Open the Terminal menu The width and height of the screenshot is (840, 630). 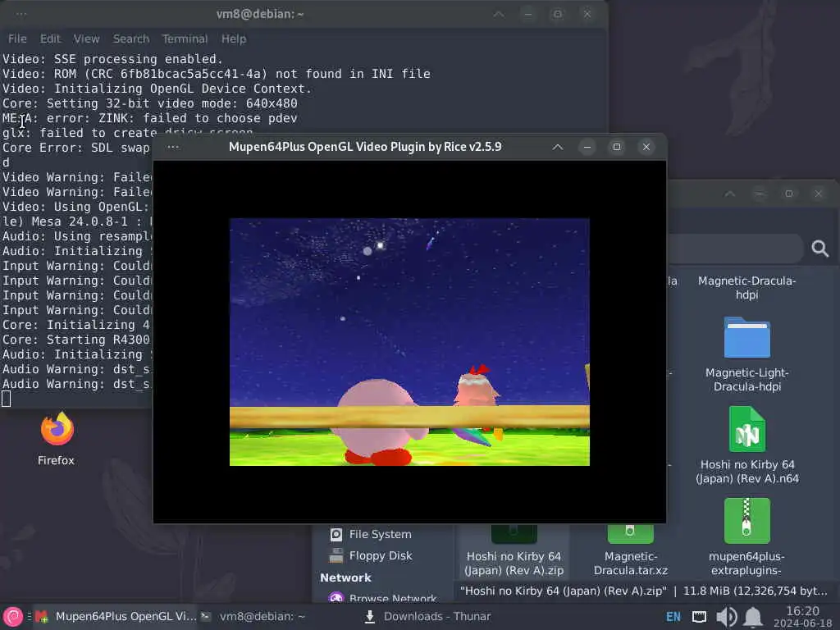click(x=185, y=39)
